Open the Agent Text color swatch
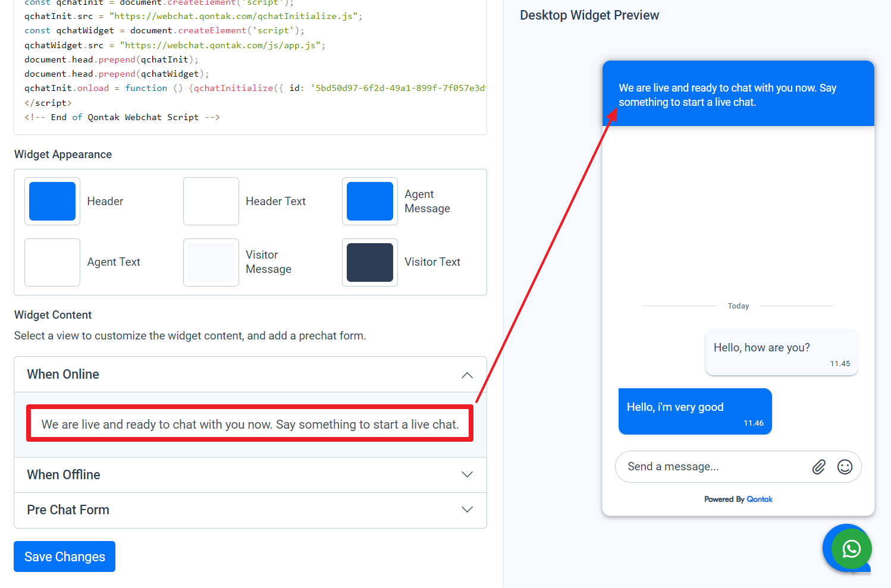Screen dimensions: 891x588 pos(52,262)
